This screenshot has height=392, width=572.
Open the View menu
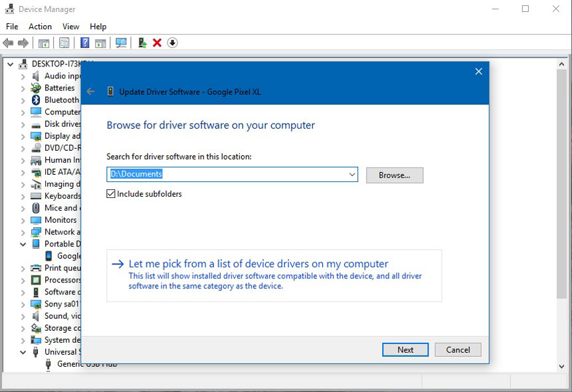71,27
